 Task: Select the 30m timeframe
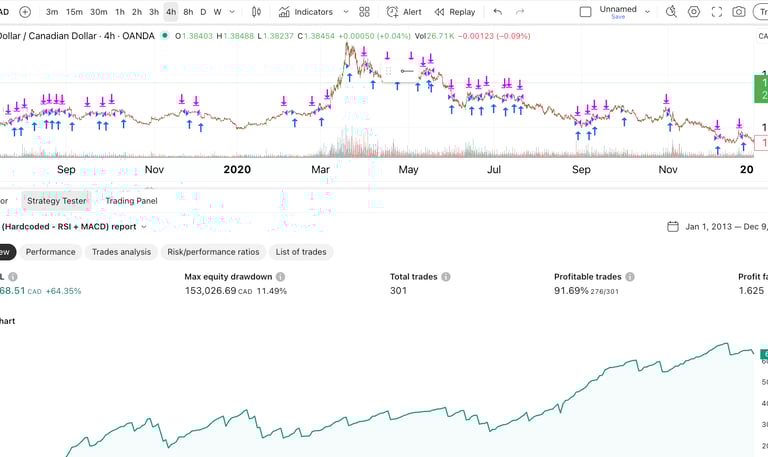pos(98,12)
